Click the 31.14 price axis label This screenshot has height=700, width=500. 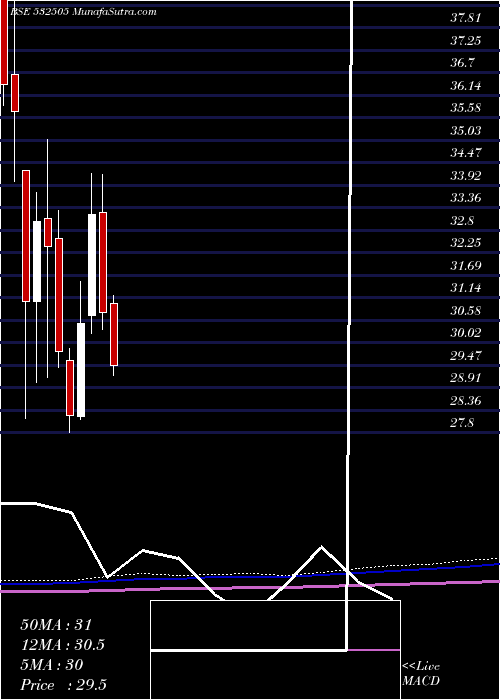click(x=466, y=288)
